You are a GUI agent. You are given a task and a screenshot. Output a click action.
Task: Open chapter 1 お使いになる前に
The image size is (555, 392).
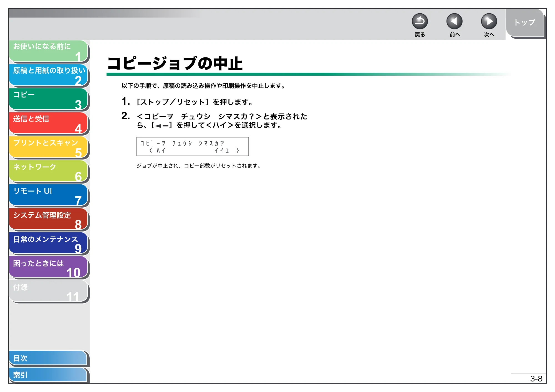48,51
